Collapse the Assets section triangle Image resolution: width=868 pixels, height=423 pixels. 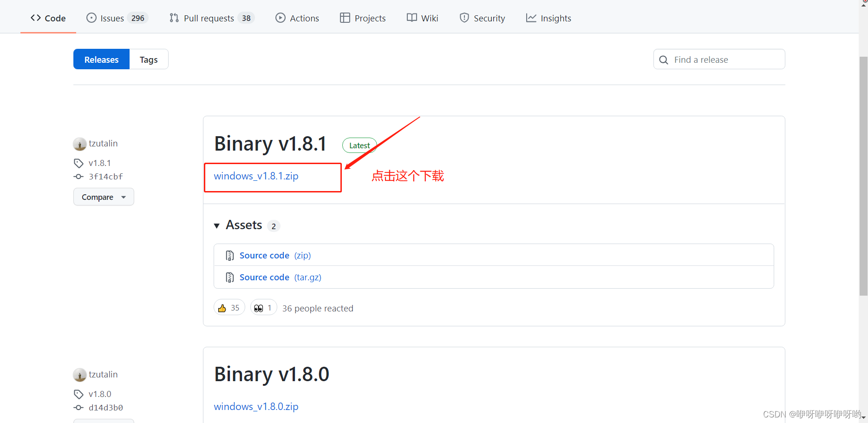pyautogui.click(x=216, y=226)
